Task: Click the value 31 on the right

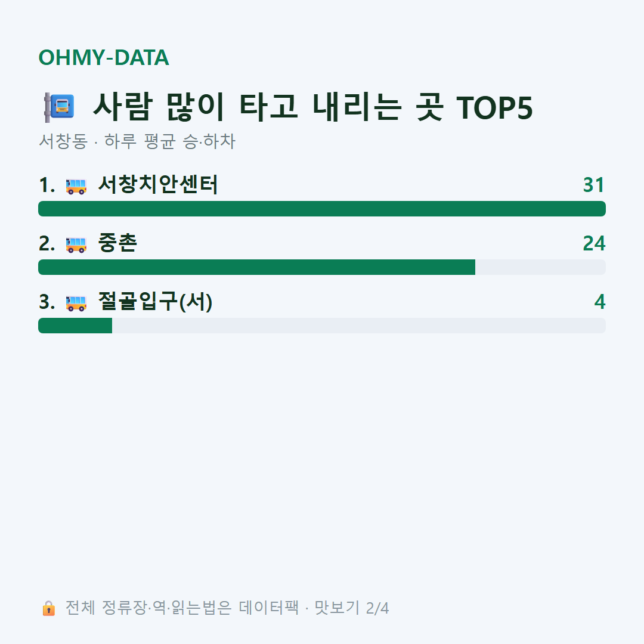Action: (x=594, y=185)
